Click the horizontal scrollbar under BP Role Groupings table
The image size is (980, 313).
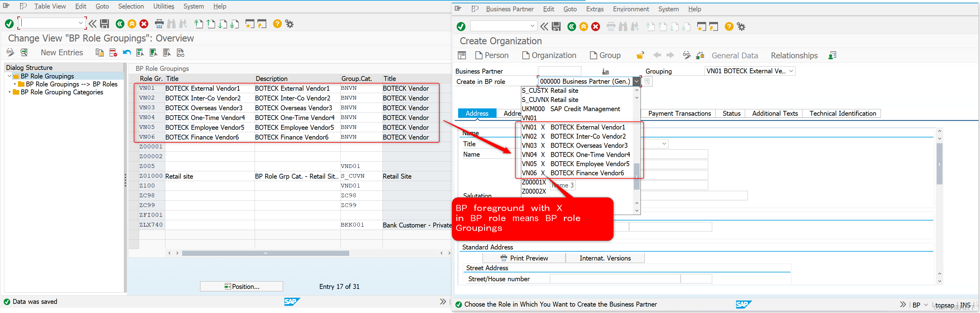(266, 253)
